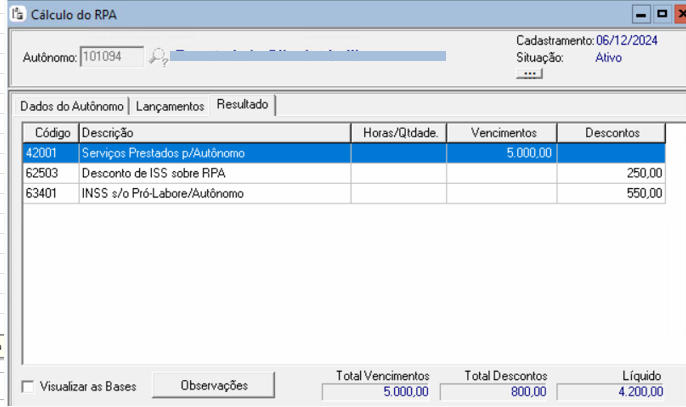Click the Autônomo code input field
Image resolution: width=686 pixels, height=407 pixels.
click(x=113, y=57)
